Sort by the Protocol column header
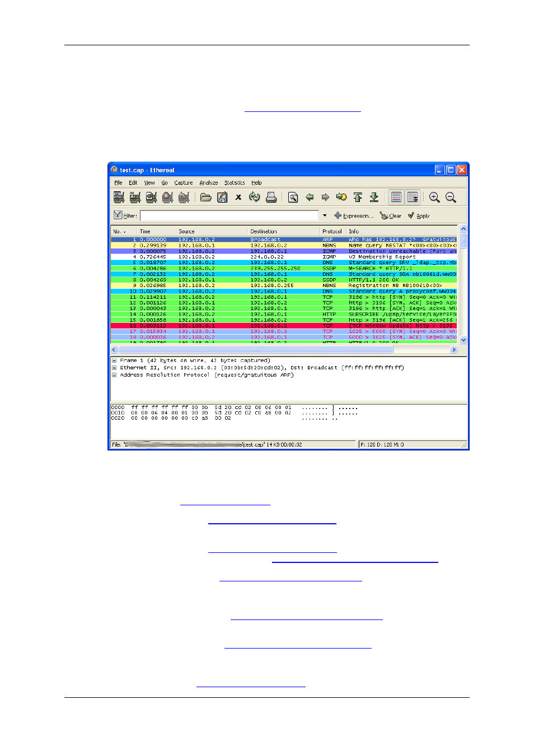 pyautogui.click(x=332, y=231)
